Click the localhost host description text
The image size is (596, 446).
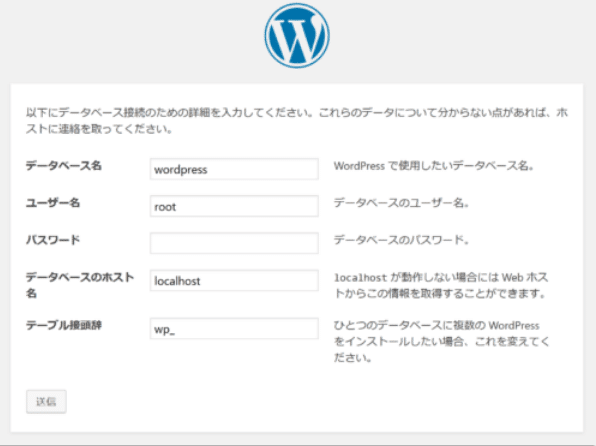pyautogui.click(x=441, y=286)
